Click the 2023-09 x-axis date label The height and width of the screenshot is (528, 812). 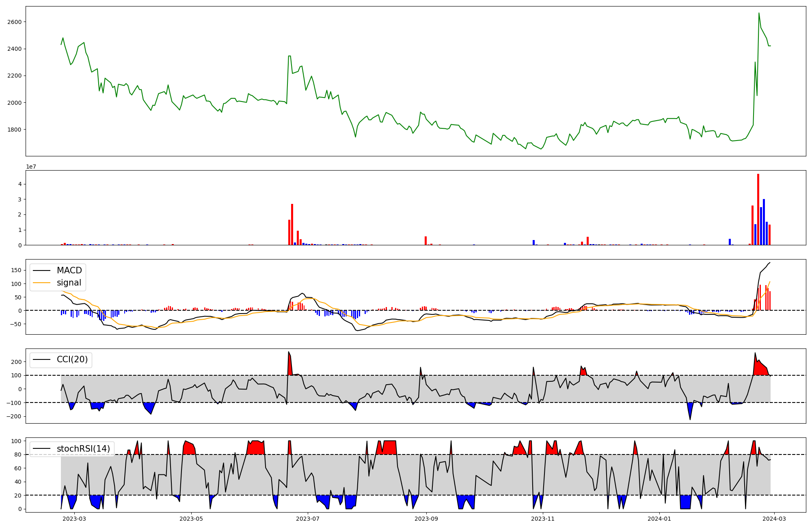pyautogui.click(x=426, y=519)
